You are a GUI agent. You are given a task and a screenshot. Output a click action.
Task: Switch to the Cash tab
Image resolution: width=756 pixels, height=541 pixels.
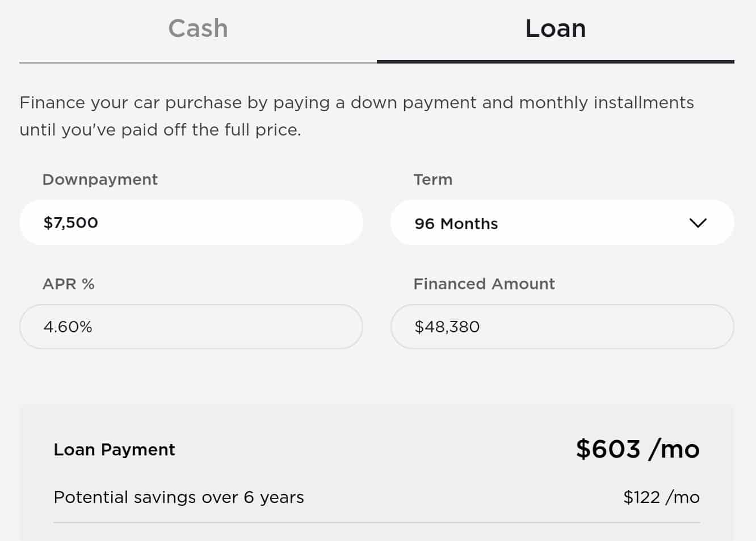point(198,28)
